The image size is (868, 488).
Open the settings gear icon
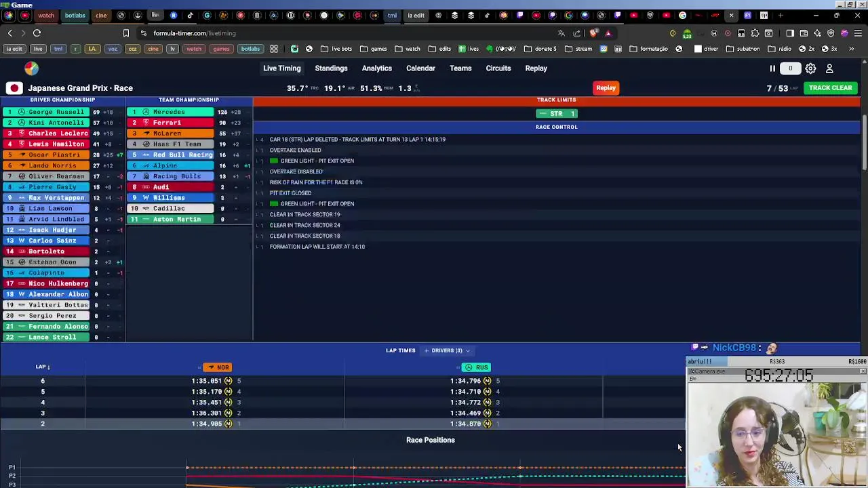coord(810,68)
